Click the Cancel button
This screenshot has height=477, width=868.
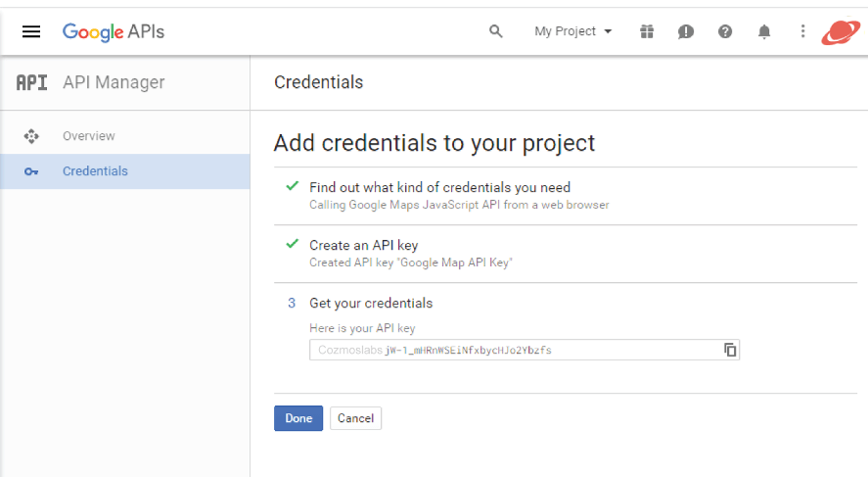(x=355, y=418)
